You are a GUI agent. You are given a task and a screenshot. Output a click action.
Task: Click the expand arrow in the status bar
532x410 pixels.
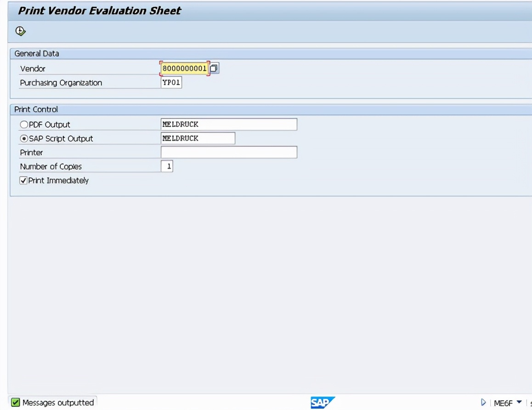click(483, 402)
